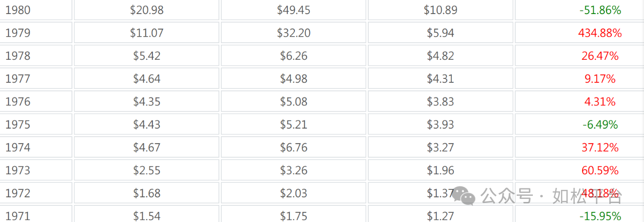Select the 60.59% change for 1973

click(600, 171)
